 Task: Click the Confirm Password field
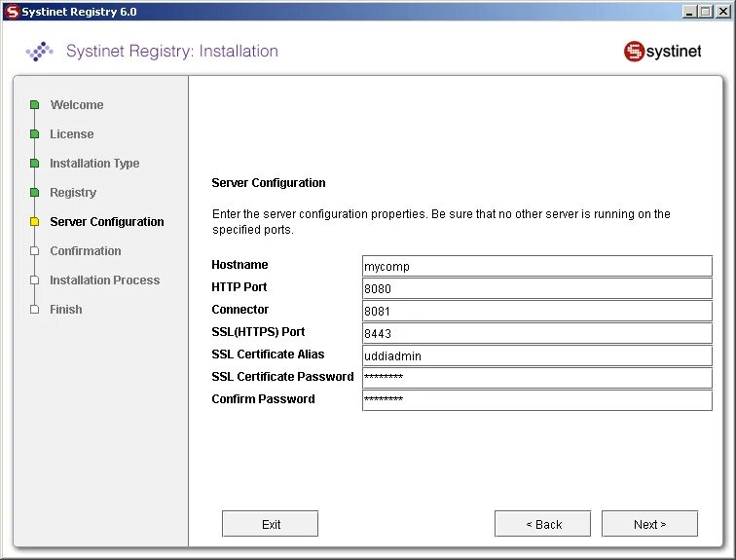click(537, 400)
